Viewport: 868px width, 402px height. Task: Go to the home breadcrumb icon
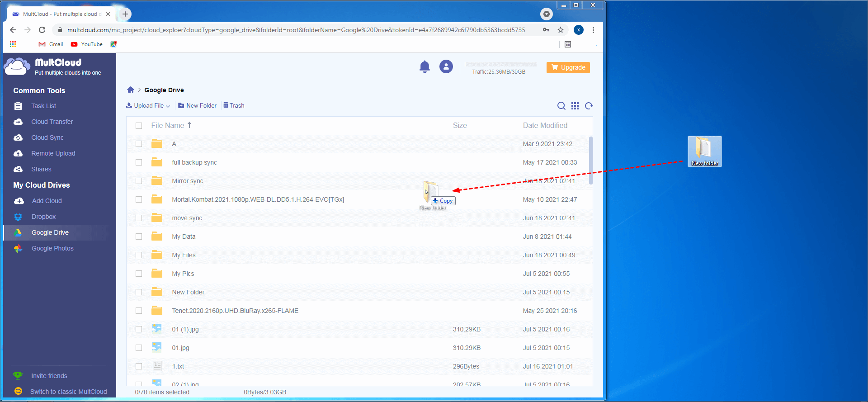[x=131, y=90]
